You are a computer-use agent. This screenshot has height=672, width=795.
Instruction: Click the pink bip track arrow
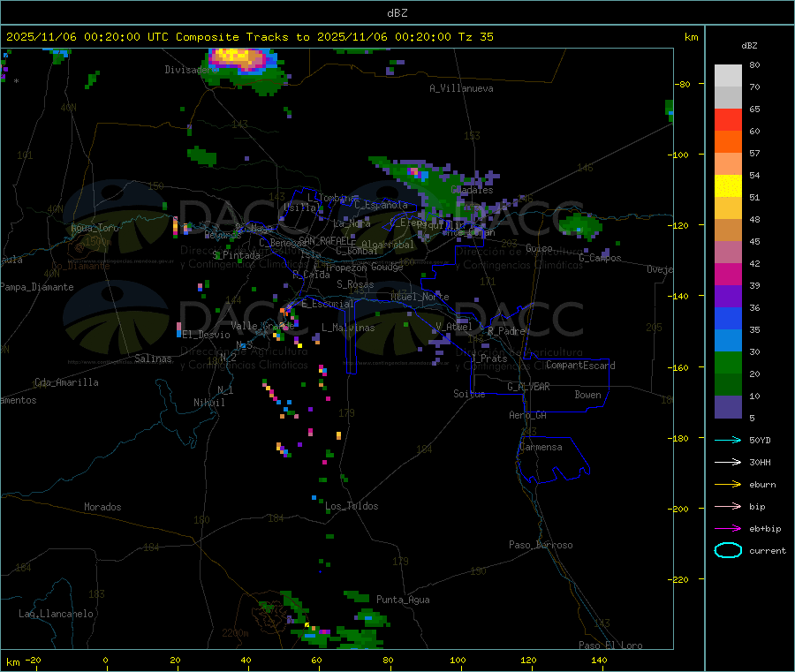click(x=728, y=506)
